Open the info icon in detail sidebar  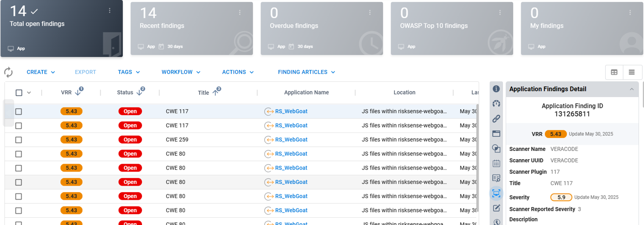pyautogui.click(x=496, y=89)
